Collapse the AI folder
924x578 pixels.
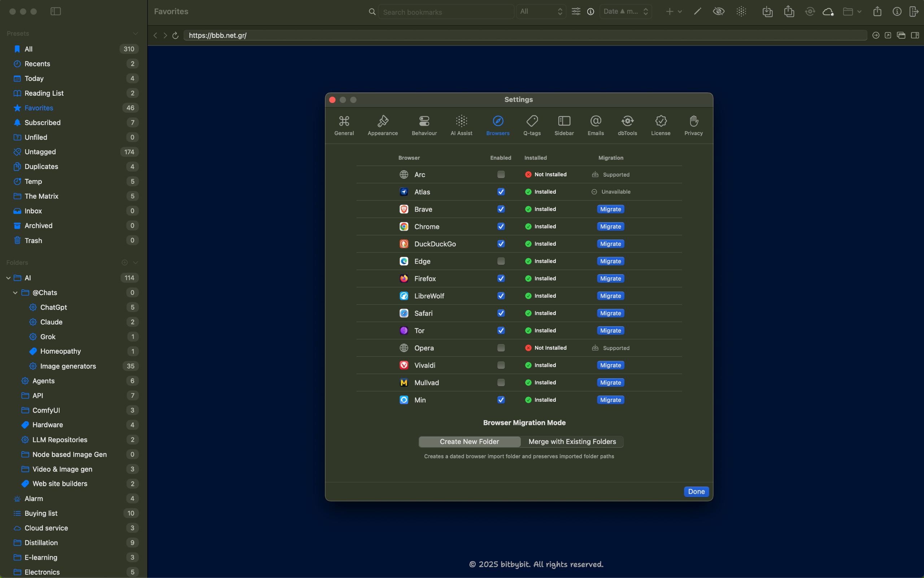click(8, 278)
